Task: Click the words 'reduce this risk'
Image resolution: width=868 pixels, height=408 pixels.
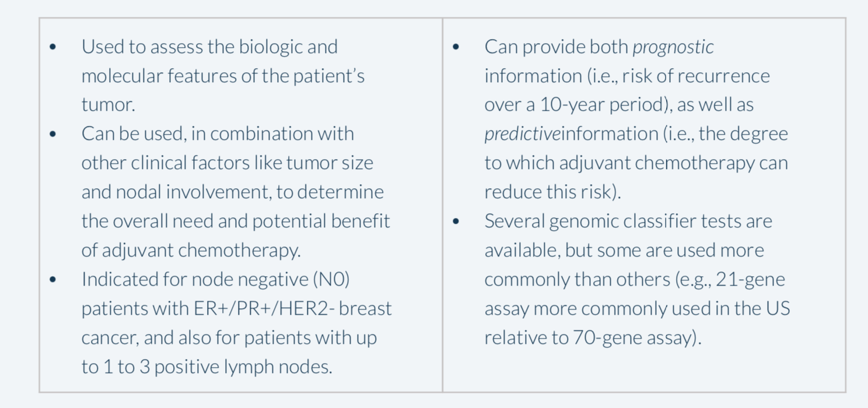Action: [x=547, y=192]
